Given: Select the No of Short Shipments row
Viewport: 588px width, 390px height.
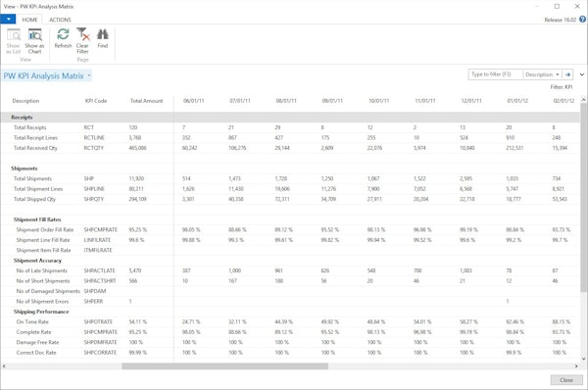Looking at the screenshot, I should point(290,281).
